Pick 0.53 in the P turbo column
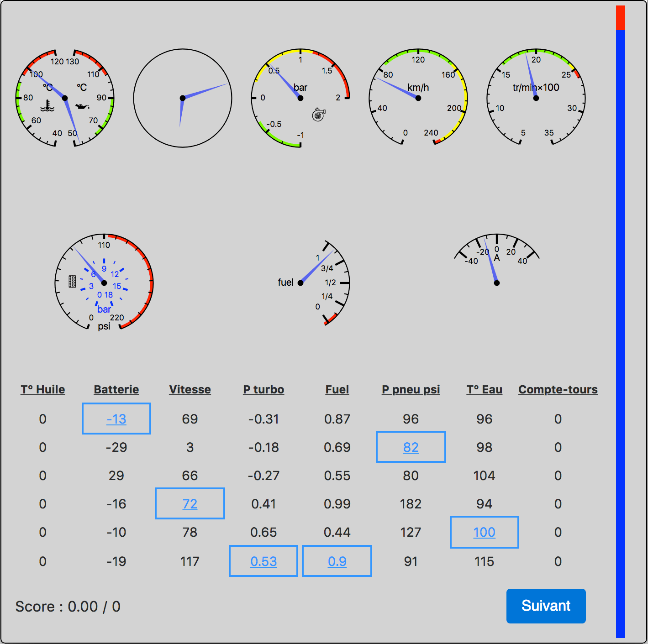 [x=263, y=561]
